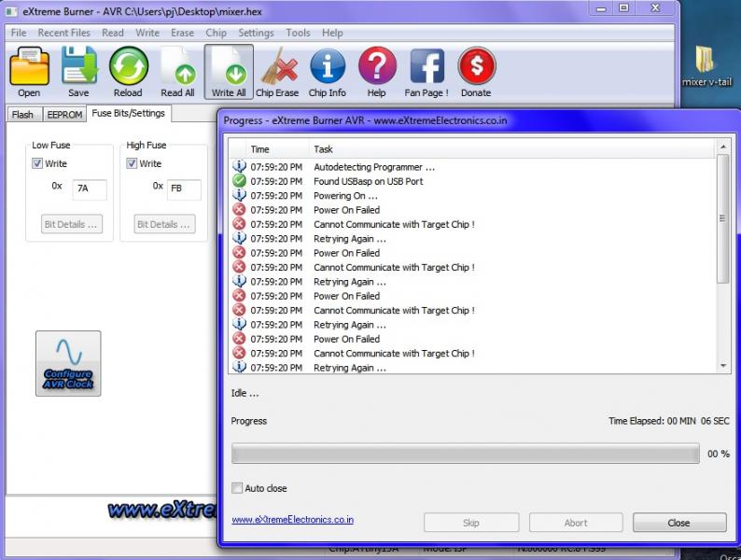This screenshot has height=560, width=741.
Task: Uncheck the Low Fuse Write checkbox
Action: coord(38,164)
